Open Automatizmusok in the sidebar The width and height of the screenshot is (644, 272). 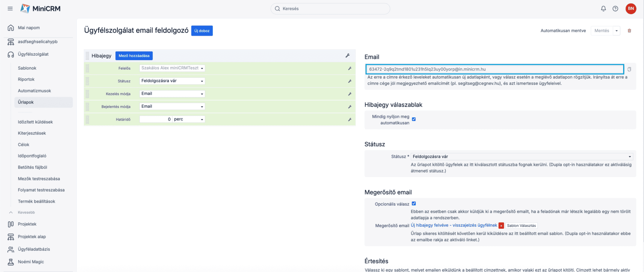tap(34, 91)
